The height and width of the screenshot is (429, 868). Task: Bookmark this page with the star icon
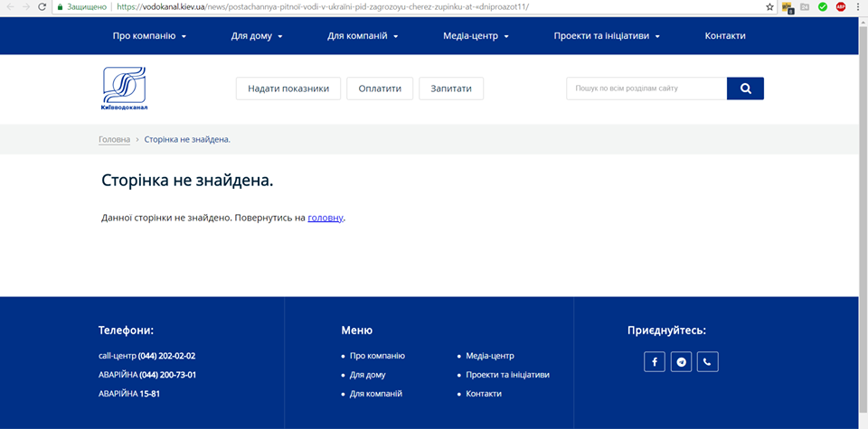pyautogui.click(x=769, y=6)
